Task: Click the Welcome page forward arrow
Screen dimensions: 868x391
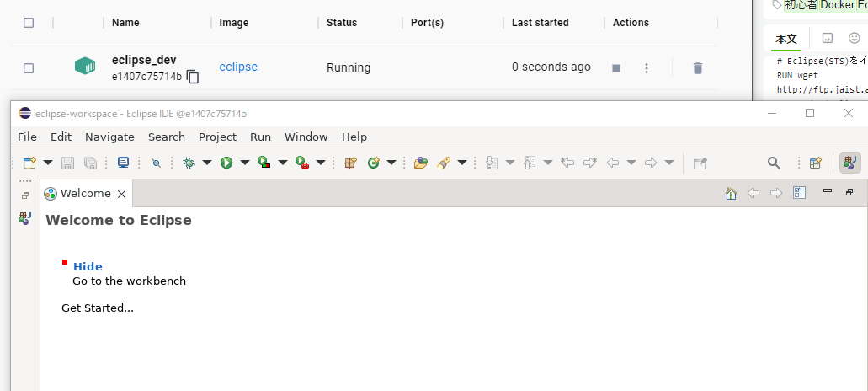Action: tap(776, 193)
